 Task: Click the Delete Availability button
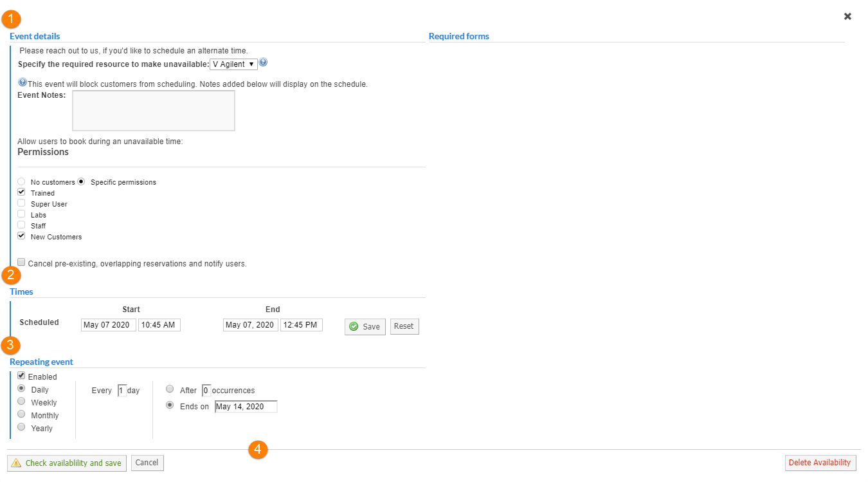[820, 463]
